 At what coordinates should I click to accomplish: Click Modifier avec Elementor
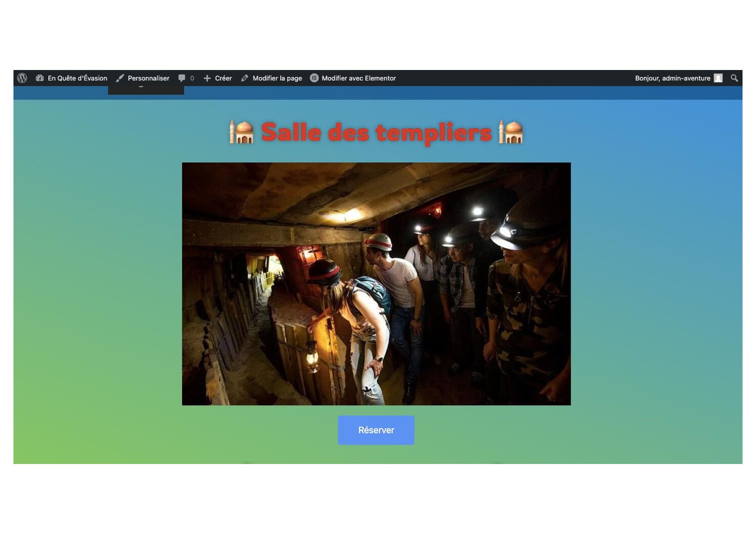point(353,78)
